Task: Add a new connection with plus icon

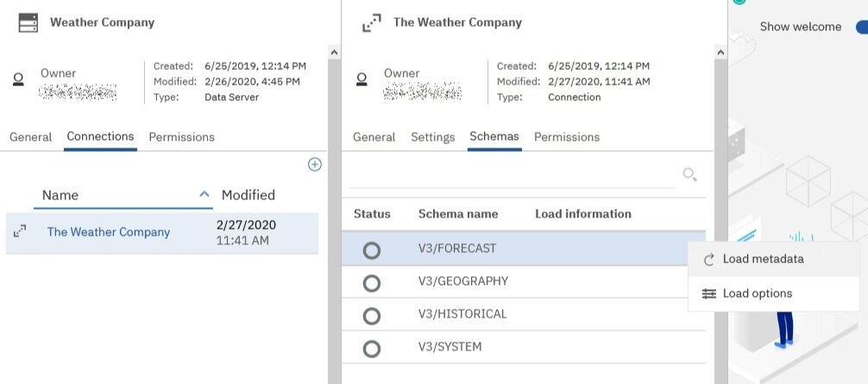Action: click(314, 164)
